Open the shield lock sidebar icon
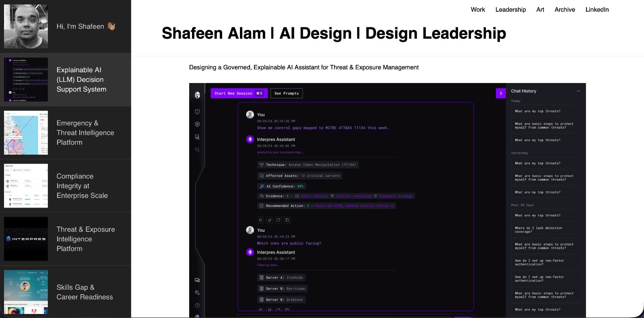 [x=197, y=124]
